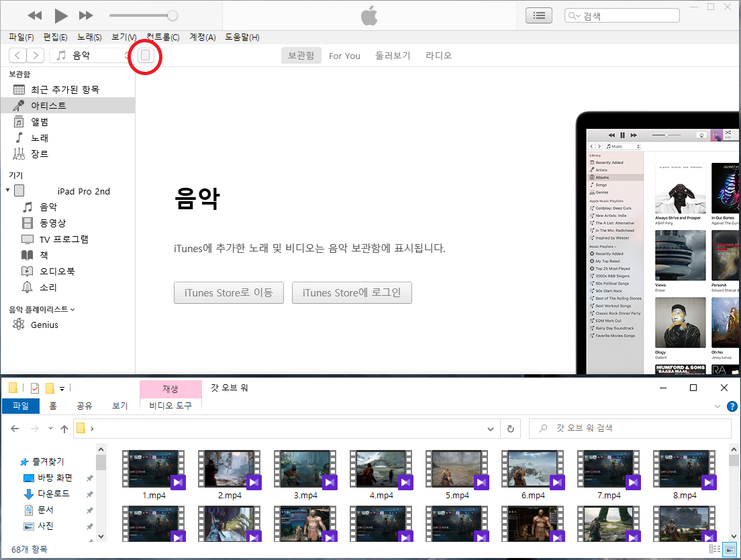
Task: Click the properties checkmark icon in Explorer title bar
Action: 34,388
